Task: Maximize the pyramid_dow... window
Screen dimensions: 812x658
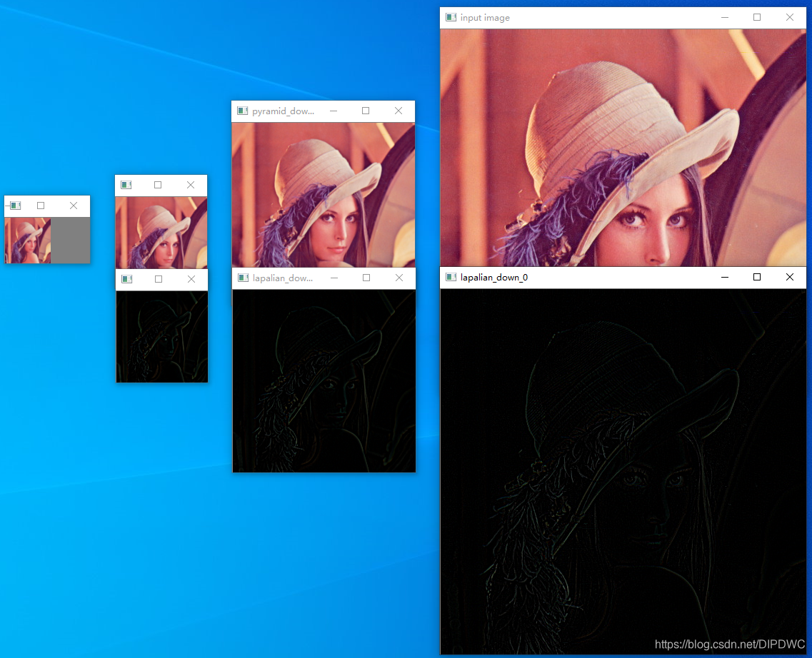Action: coord(366,111)
